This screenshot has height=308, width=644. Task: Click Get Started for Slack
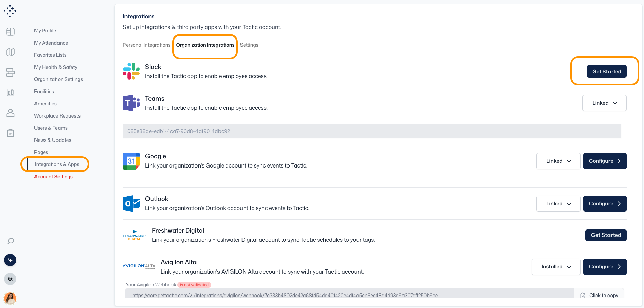tap(606, 71)
